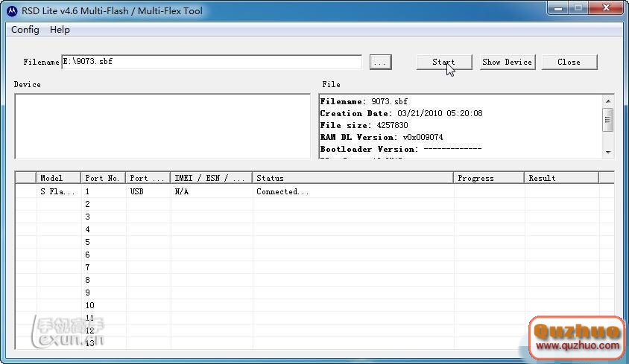Maximize the RSD Lite window
Viewport: 629px width, 364px height.
tap(578, 8)
